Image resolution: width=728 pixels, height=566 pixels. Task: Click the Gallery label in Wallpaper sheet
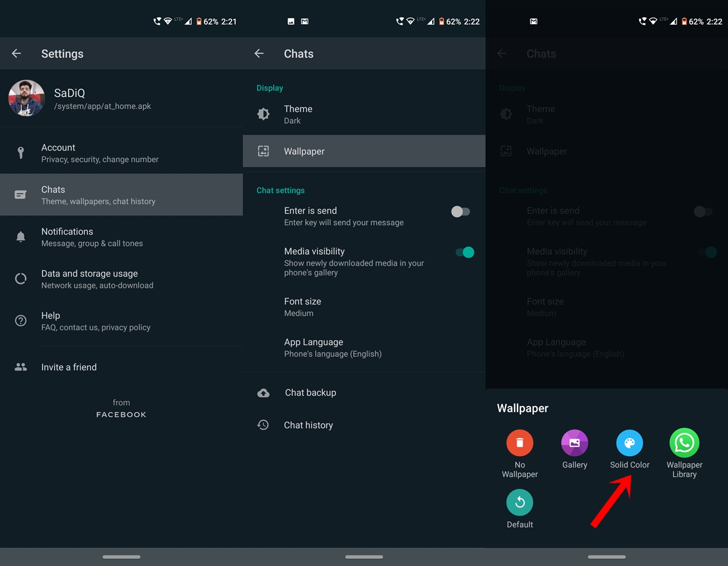(575, 465)
